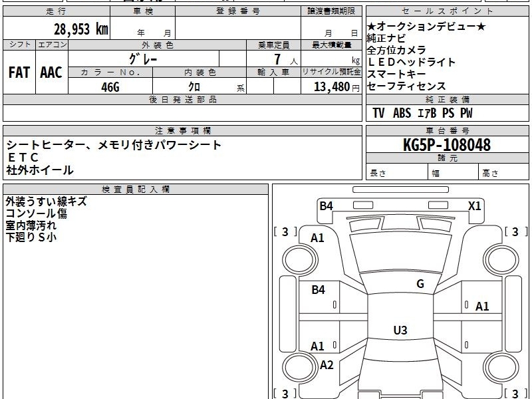
Task: Click the B4 mark at the diagram's top-left corner
Action: click(x=326, y=206)
